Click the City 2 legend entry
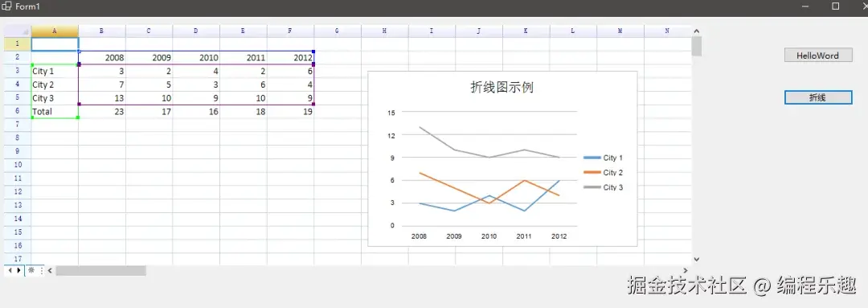Screen dimensions: 868x308 604,173
